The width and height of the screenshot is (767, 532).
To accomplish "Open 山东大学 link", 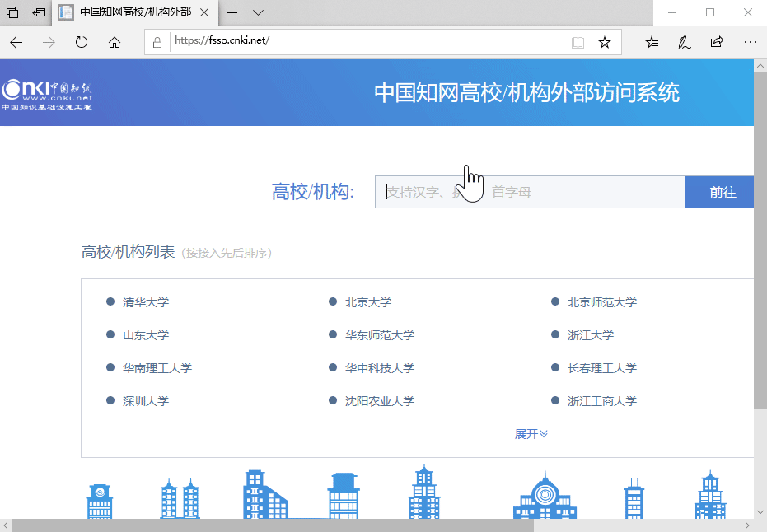I will [146, 335].
